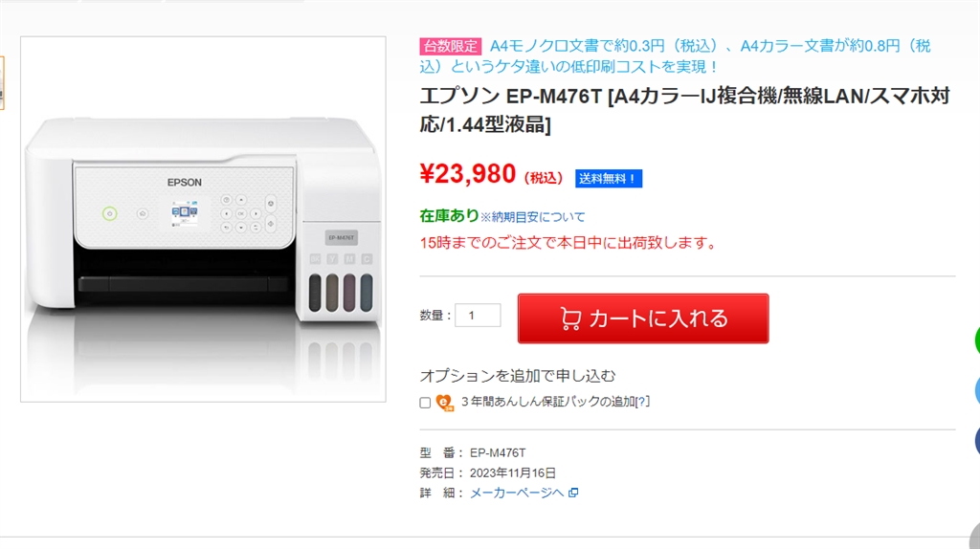Click the エプソン EP-M476T product title
This screenshot has width=980, height=549.
tap(684, 110)
